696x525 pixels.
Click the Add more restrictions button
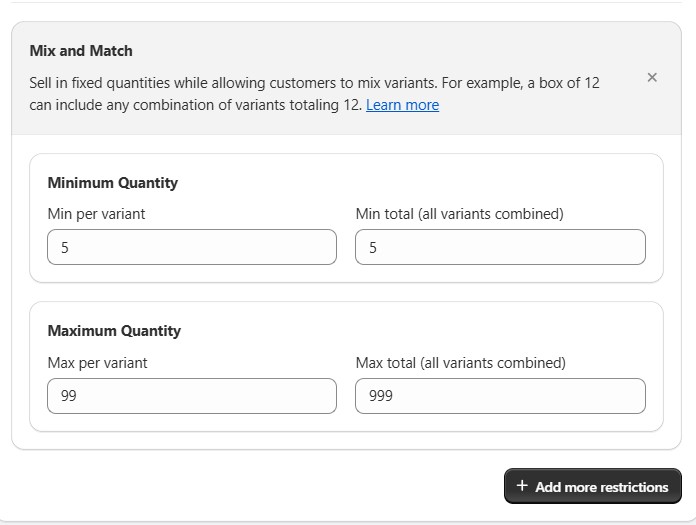point(592,487)
